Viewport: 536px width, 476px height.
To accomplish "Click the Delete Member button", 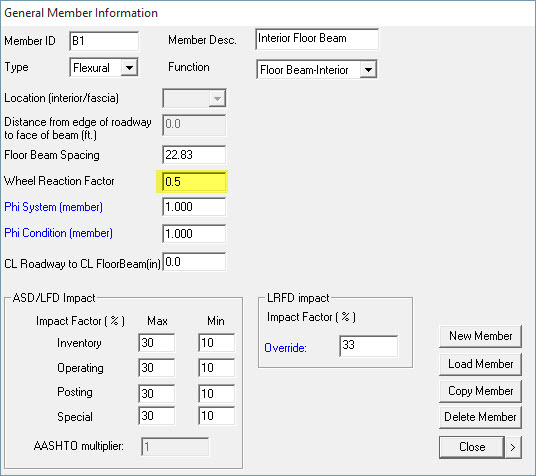I will pos(480,417).
